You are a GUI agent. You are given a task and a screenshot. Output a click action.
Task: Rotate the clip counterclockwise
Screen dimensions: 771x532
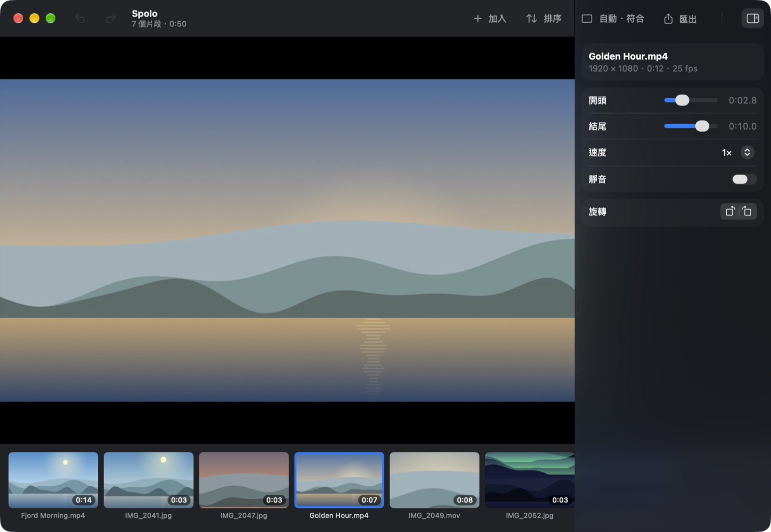point(730,211)
